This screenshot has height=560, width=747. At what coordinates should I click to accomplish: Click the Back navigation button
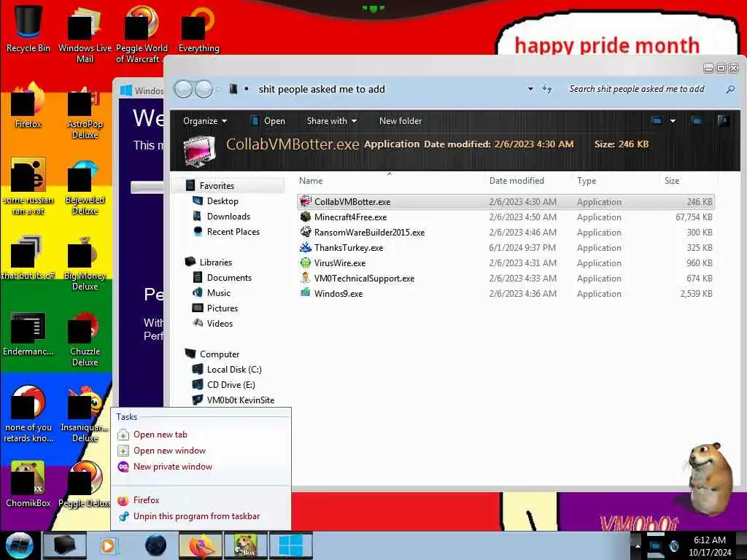(x=183, y=89)
